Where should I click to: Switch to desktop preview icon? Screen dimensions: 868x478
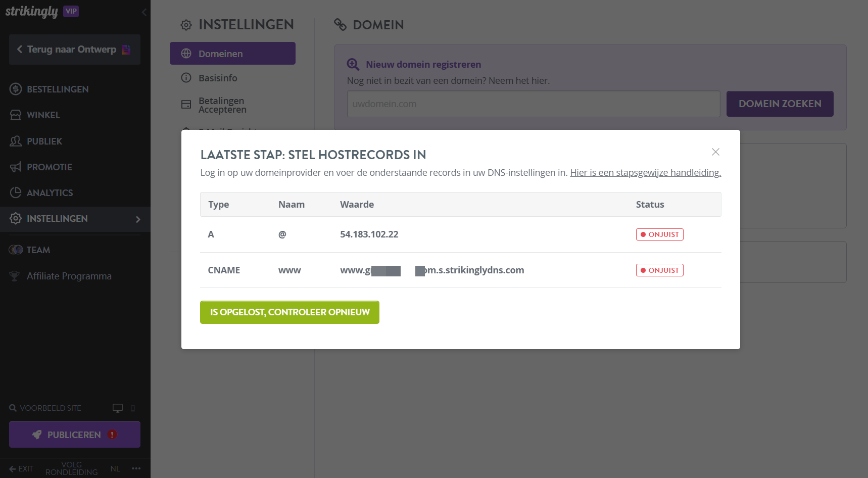click(x=118, y=408)
